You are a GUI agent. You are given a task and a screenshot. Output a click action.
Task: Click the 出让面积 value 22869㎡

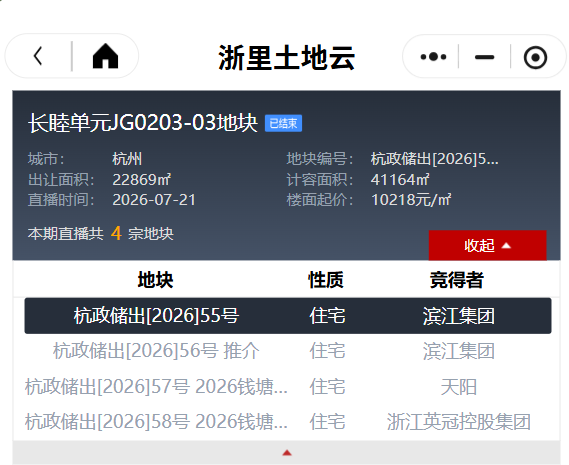142,179
